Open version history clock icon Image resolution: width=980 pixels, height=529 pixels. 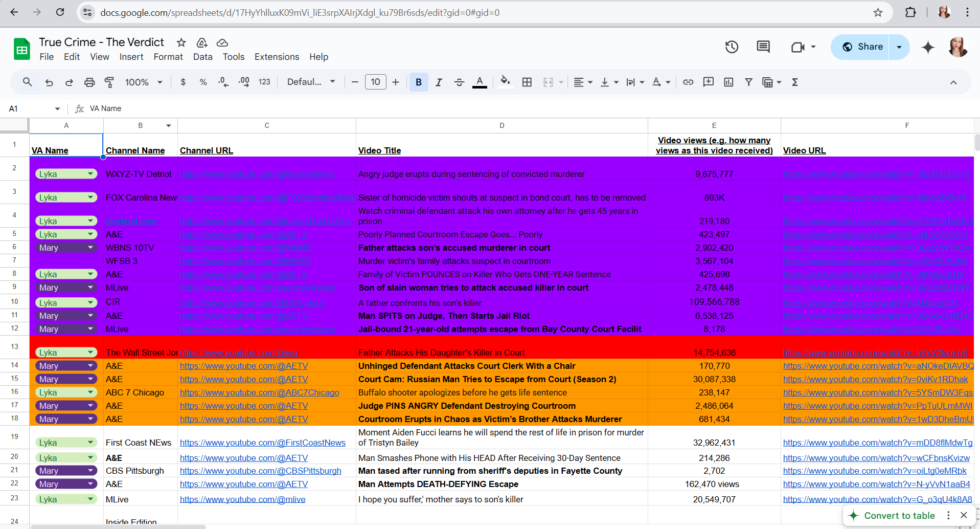tap(732, 47)
